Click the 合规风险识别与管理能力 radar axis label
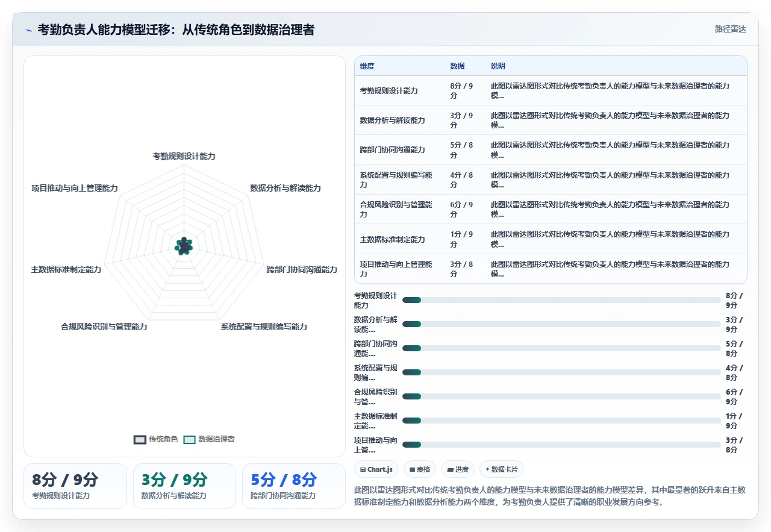 coord(104,327)
